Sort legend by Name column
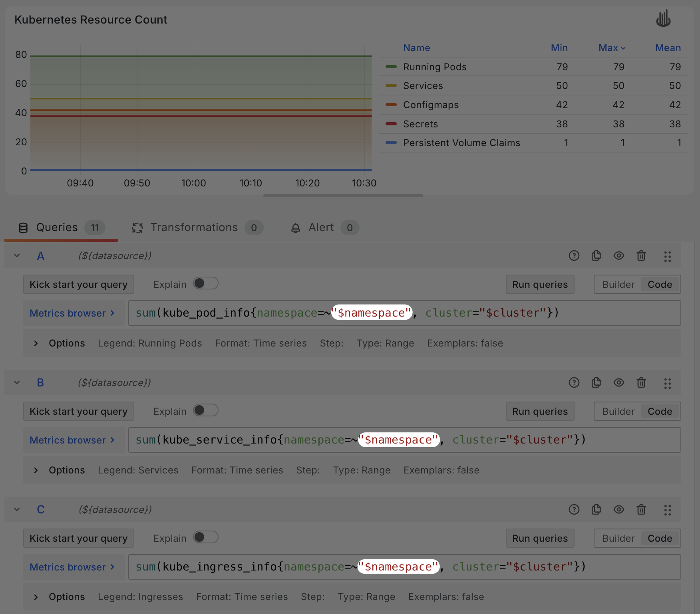 [x=417, y=48]
